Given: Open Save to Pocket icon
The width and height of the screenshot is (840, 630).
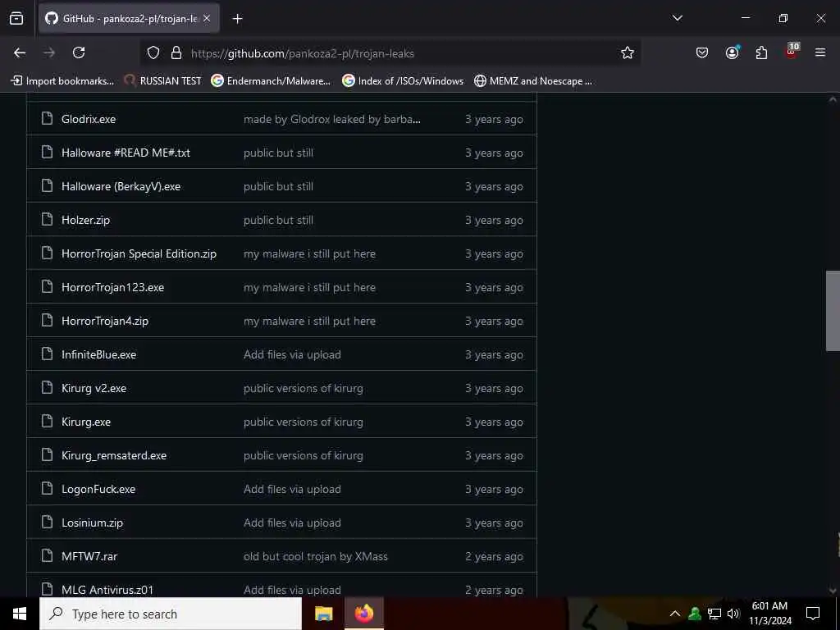Looking at the screenshot, I should tap(702, 52).
